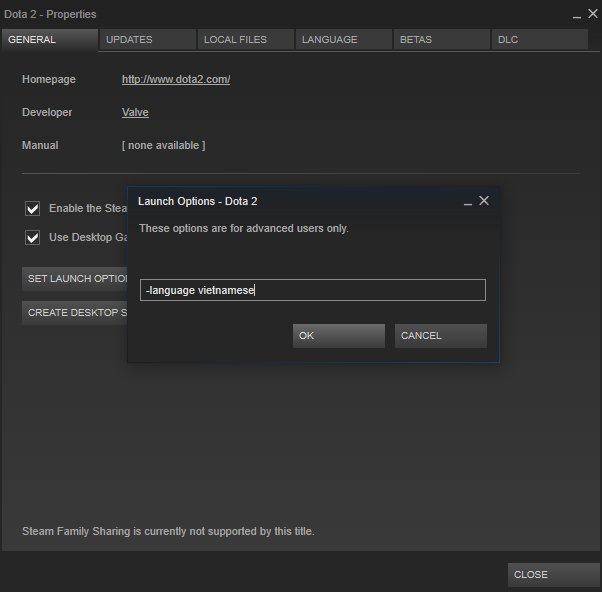Minimize the Launch Options dialog
Screen dimensions: 602x592
tap(468, 203)
